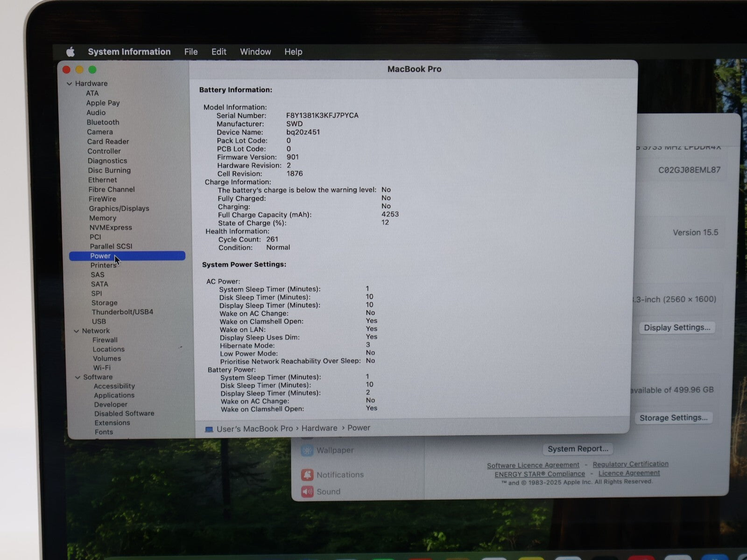Open the Edit menu
The image size is (747, 560).
pos(219,52)
